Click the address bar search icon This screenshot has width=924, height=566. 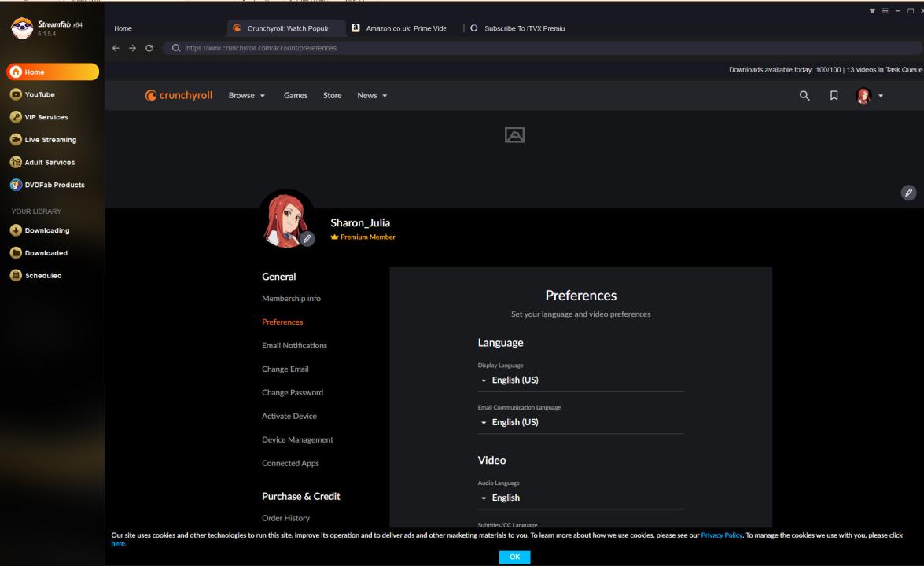175,48
